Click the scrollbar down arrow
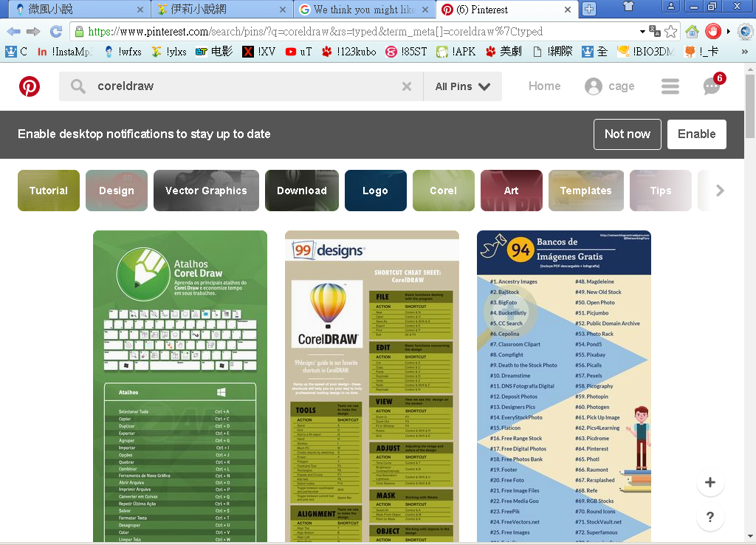The height and width of the screenshot is (545, 756). coord(750,536)
